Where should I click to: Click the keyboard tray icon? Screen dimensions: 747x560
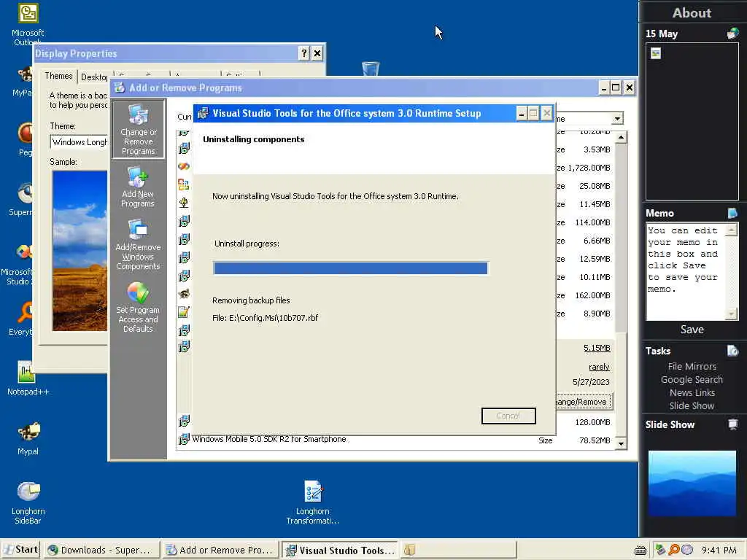pos(640,551)
